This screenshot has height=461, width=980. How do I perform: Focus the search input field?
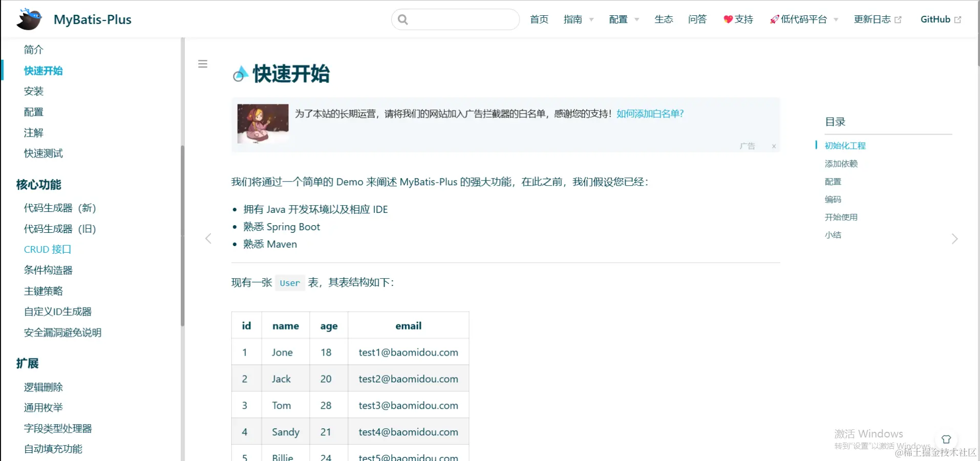(456, 19)
